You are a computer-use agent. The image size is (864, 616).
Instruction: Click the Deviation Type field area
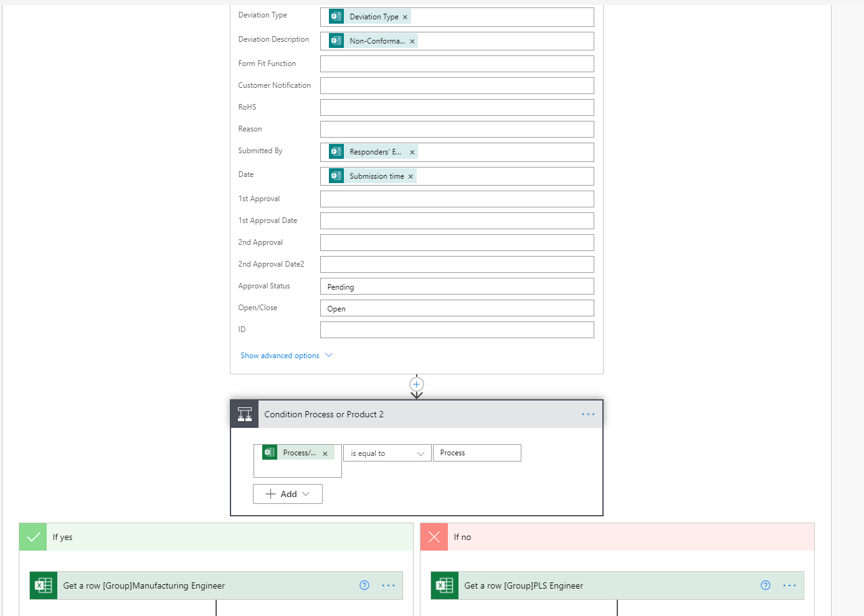457,17
